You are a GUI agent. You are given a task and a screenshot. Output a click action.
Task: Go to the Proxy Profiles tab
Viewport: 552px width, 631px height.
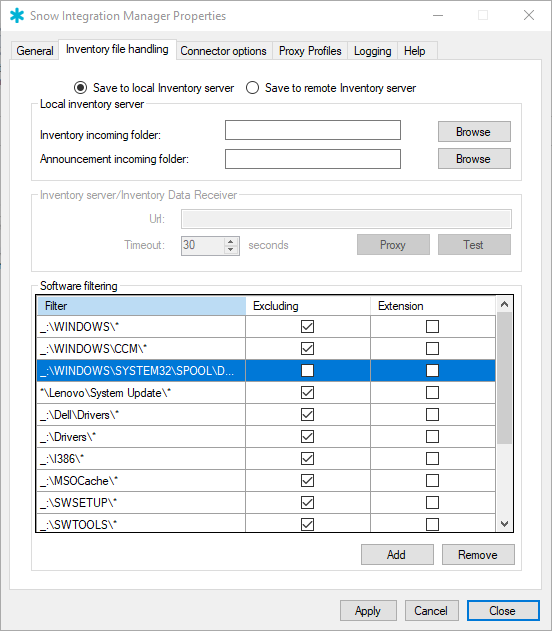pyautogui.click(x=310, y=51)
